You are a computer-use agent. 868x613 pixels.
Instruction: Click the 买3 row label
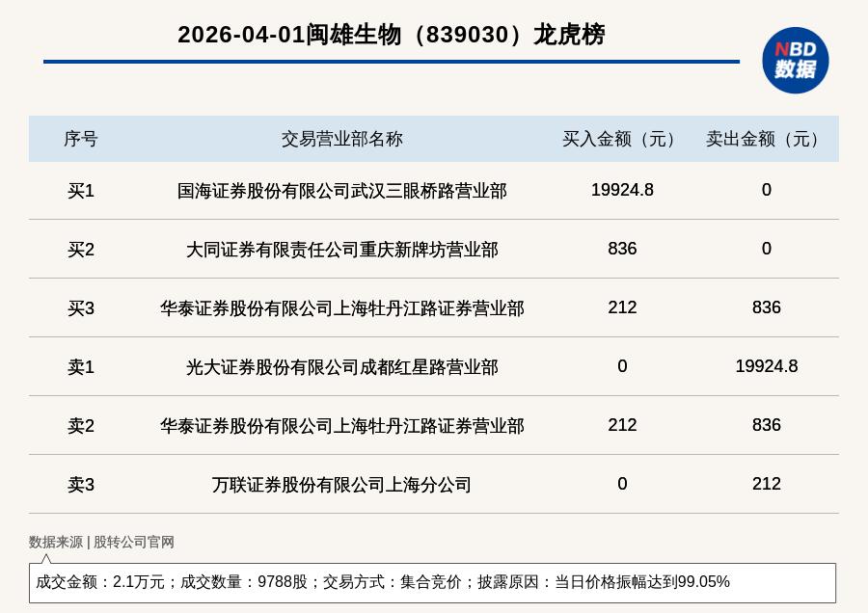(x=81, y=308)
